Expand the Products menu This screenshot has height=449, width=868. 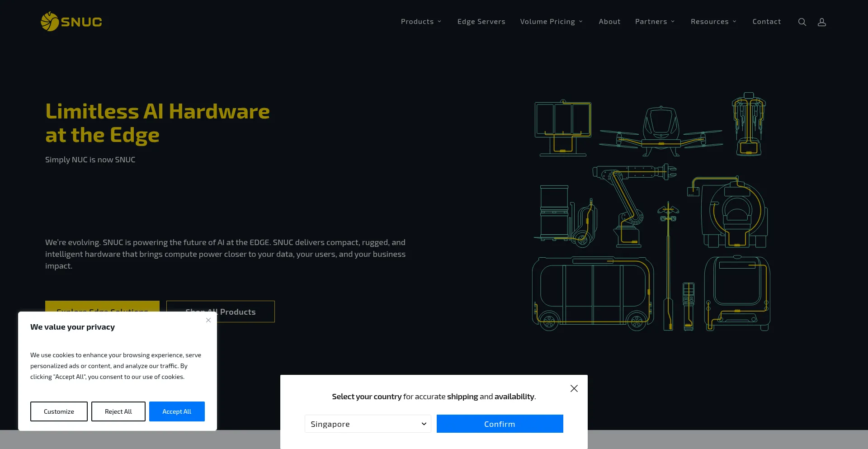click(421, 22)
